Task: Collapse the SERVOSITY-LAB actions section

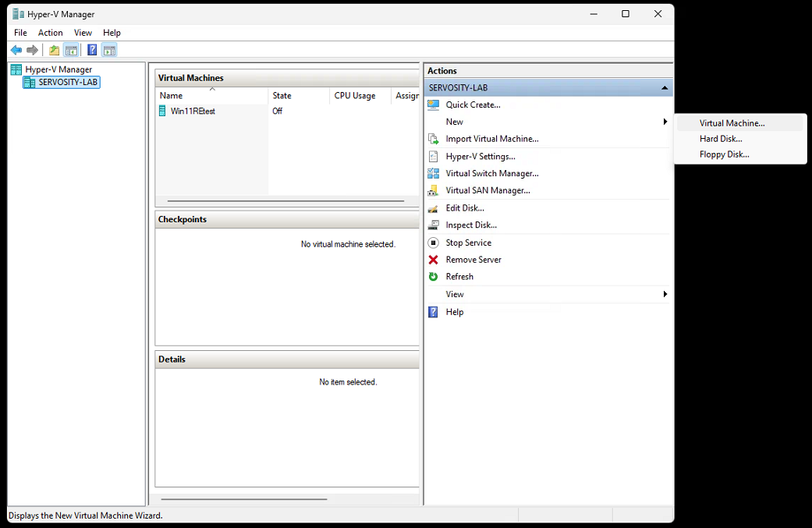Action: click(664, 87)
